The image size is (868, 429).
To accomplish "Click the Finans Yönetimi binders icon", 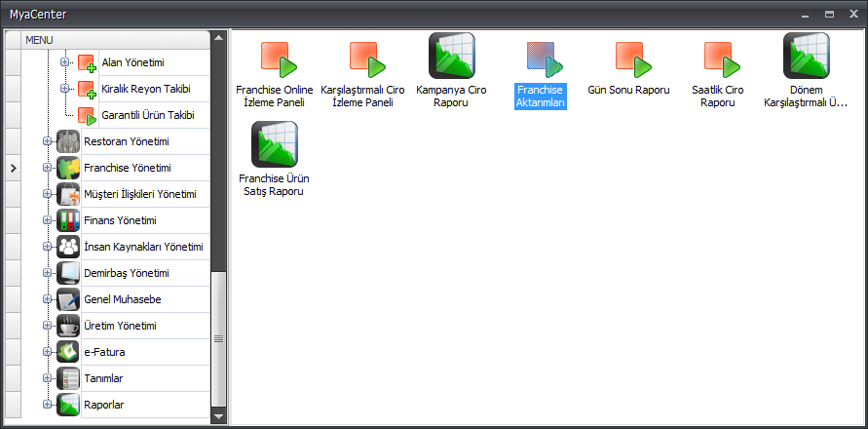I will pyautogui.click(x=68, y=220).
